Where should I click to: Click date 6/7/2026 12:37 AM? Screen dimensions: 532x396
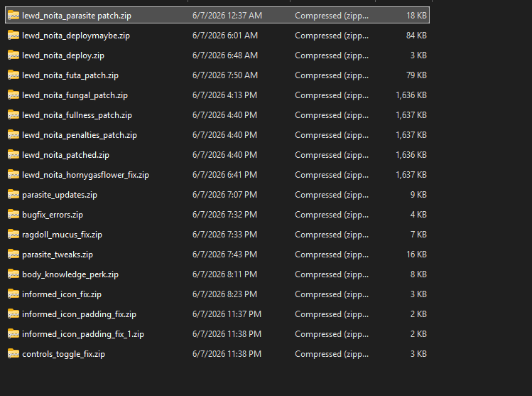[227, 16]
